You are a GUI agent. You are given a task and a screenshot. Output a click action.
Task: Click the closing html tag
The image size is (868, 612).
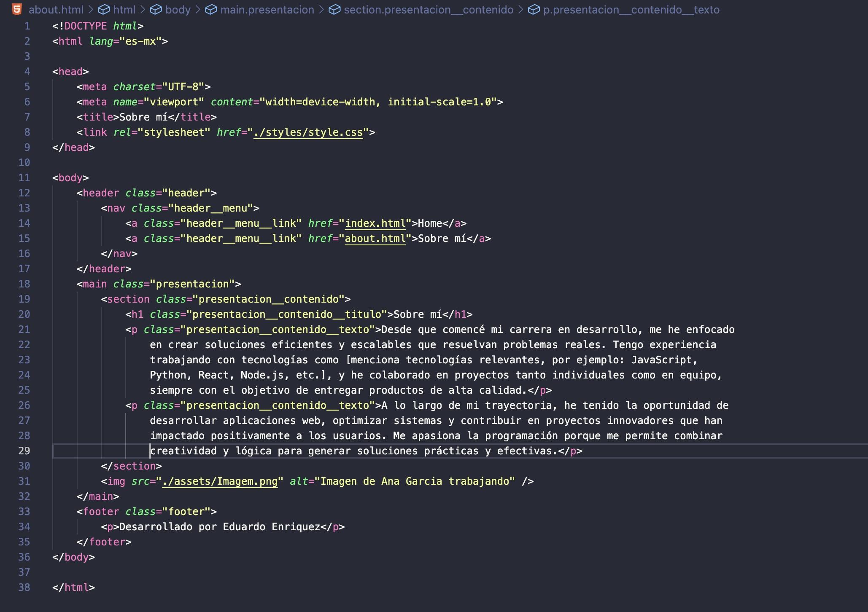pyautogui.click(x=73, y=588)
